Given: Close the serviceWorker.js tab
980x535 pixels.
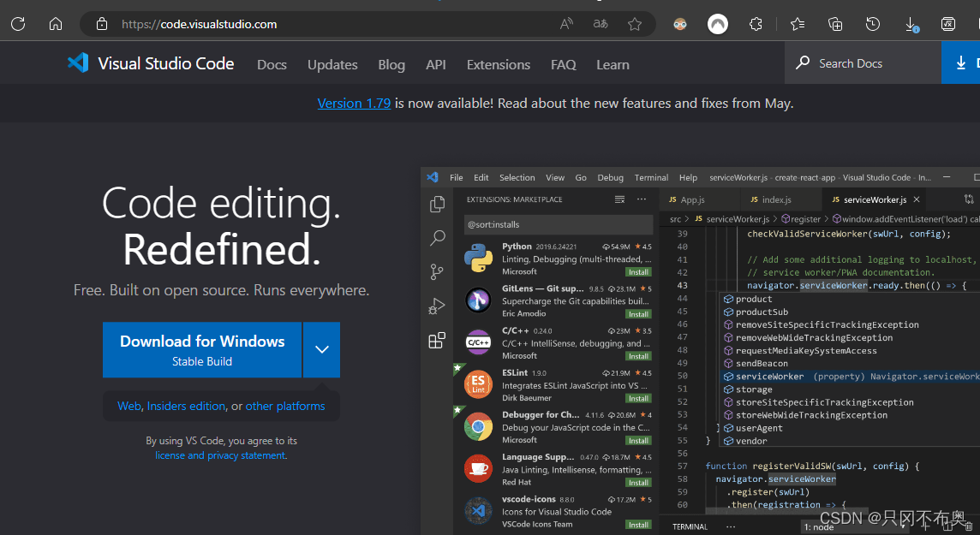Looking at the screenshot, I should (x=917, y=199).
